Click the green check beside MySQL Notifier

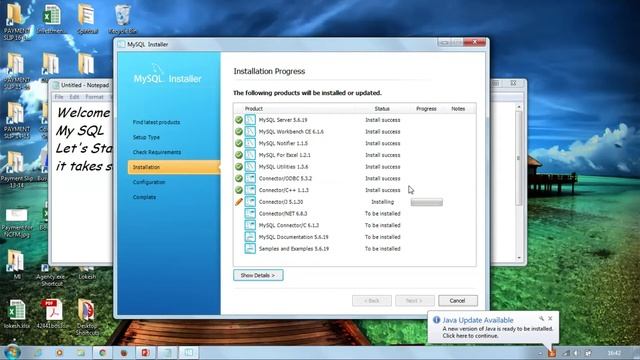[x=239, y=143]
